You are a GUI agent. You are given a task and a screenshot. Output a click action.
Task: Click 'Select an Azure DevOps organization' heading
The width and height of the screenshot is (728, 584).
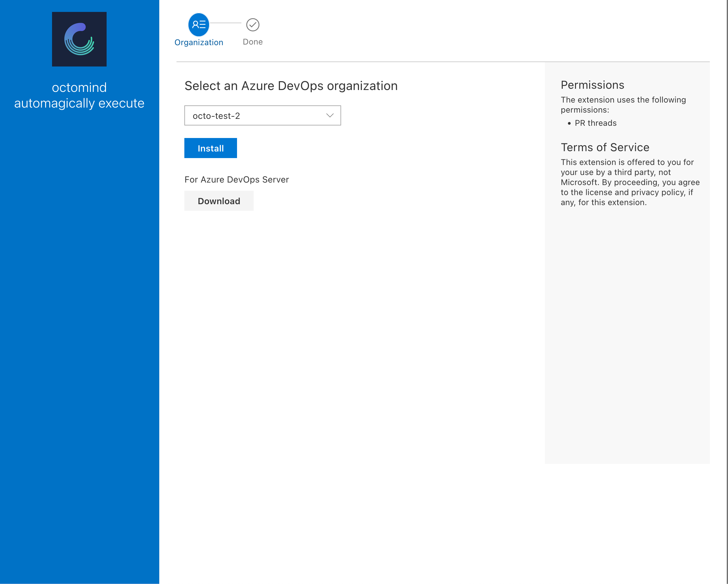(291, 86)
